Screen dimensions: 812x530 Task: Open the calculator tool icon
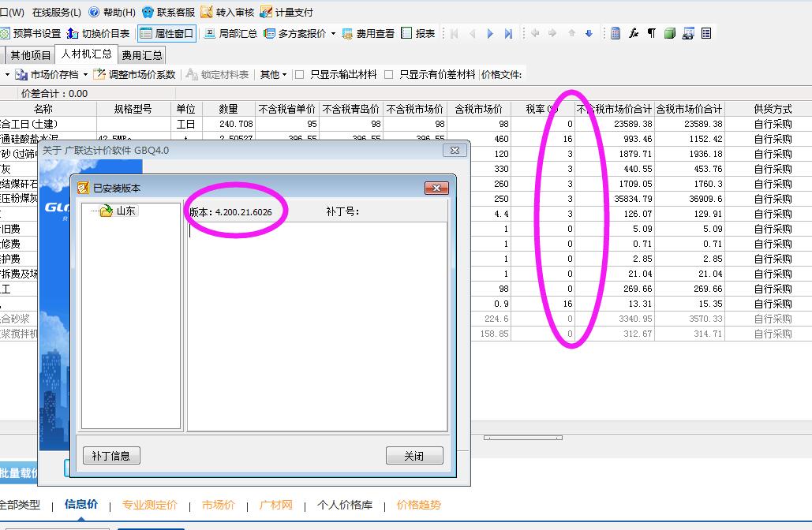pyautogui.click(x=616, y=34)
